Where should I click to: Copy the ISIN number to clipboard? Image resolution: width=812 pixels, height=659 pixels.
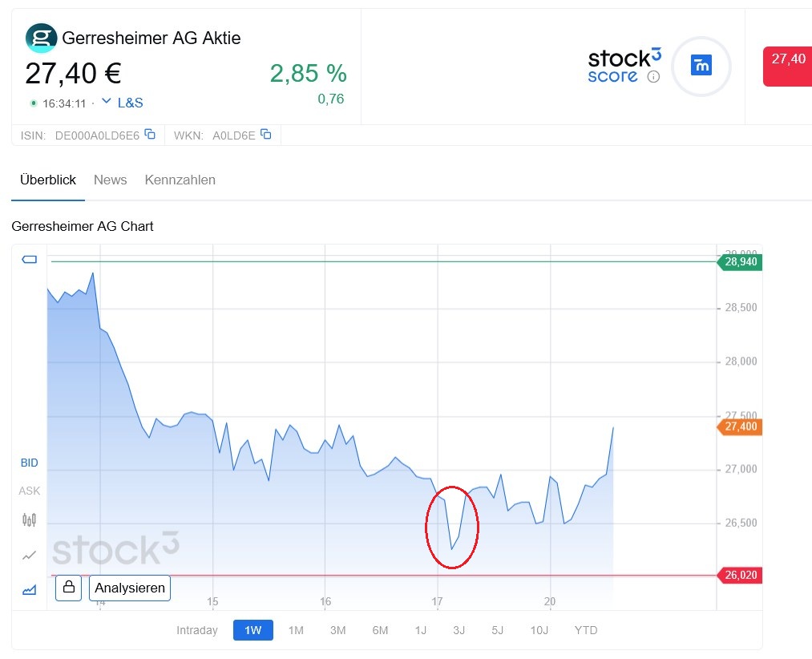coord(150,135)
